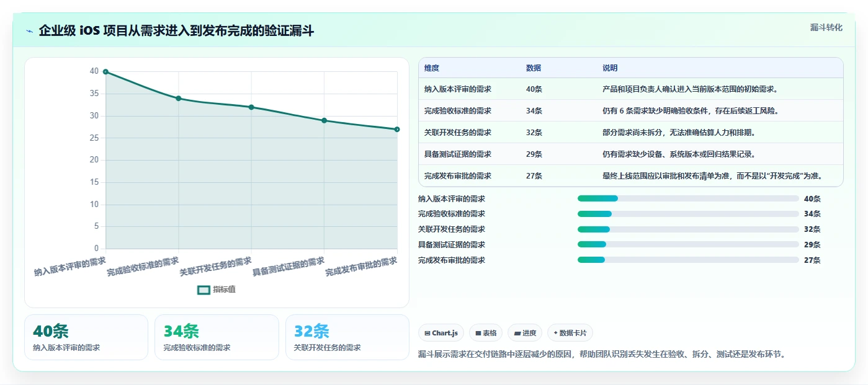This screenshot has height=385, width=868.
Task: Click the chart data point at value 29
Action: pyautogui.click(x=324, y=120)
